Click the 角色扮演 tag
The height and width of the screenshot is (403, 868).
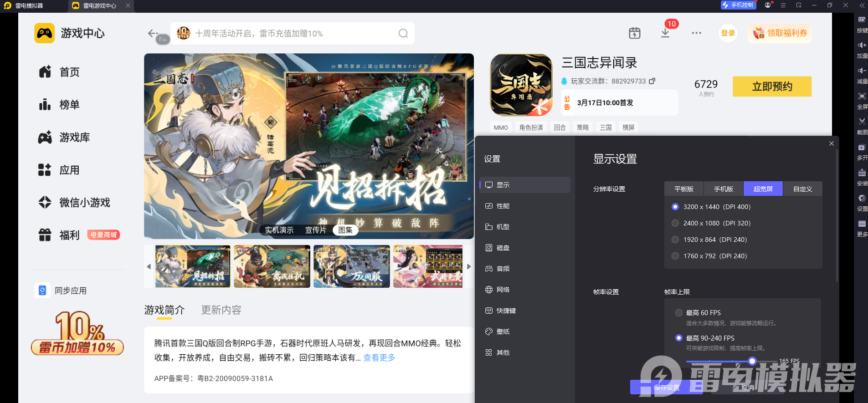coord(531,128)
